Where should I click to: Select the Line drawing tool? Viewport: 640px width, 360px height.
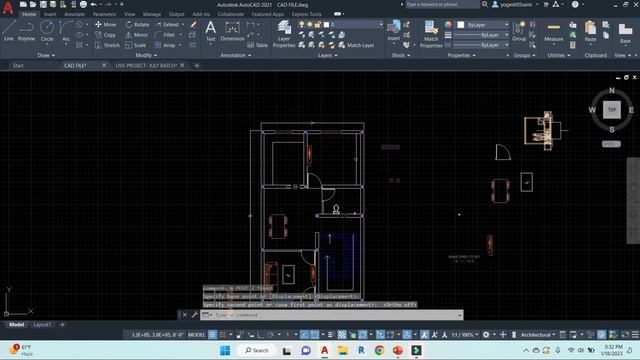[9, 31]
